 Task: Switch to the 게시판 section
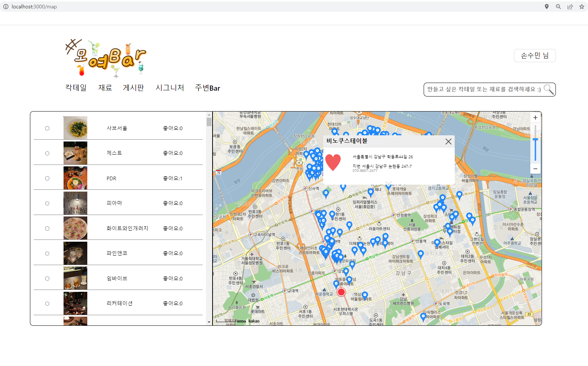(133, 88)
